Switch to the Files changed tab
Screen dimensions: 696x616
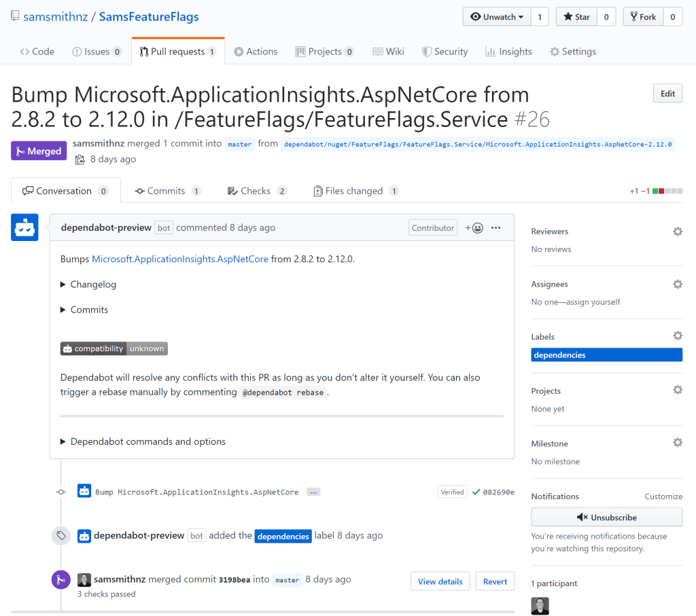click(x=355, y=191)
